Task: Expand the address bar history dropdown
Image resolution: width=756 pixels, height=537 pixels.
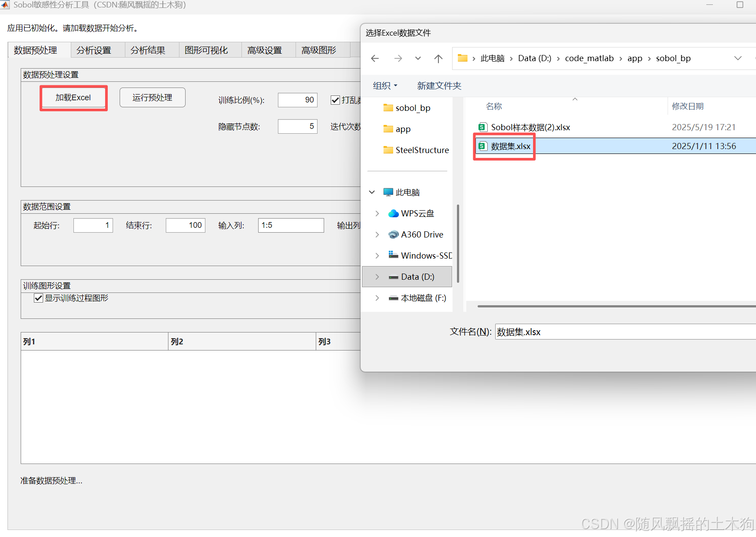Action: 738,58
